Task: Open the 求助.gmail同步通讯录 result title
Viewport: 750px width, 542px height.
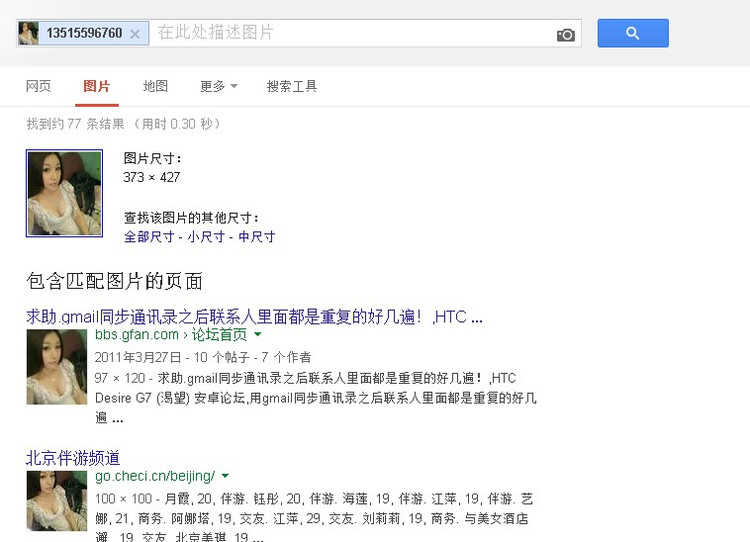Action: click(254, 317)
